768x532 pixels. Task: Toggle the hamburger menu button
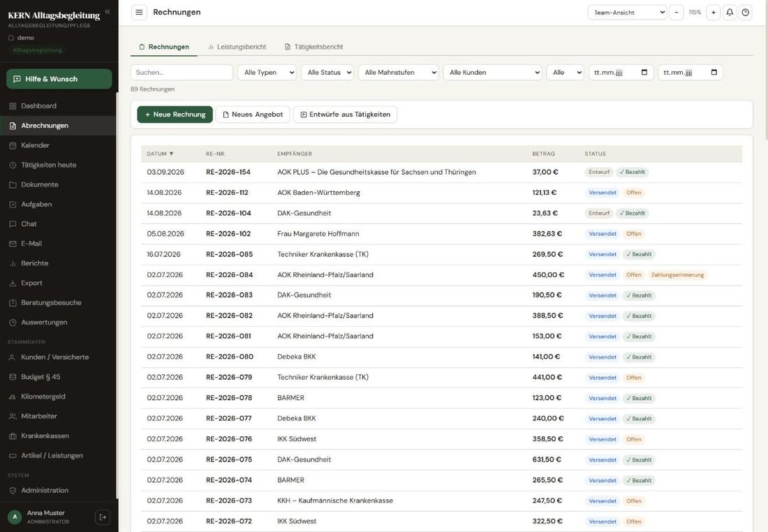(x=139, y=13)
